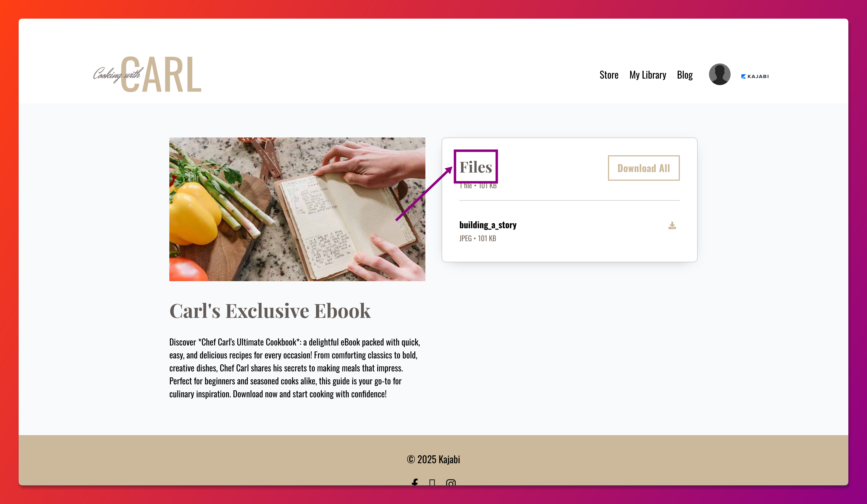Click the cookbook notebook cover image

(x=297, y=209)
